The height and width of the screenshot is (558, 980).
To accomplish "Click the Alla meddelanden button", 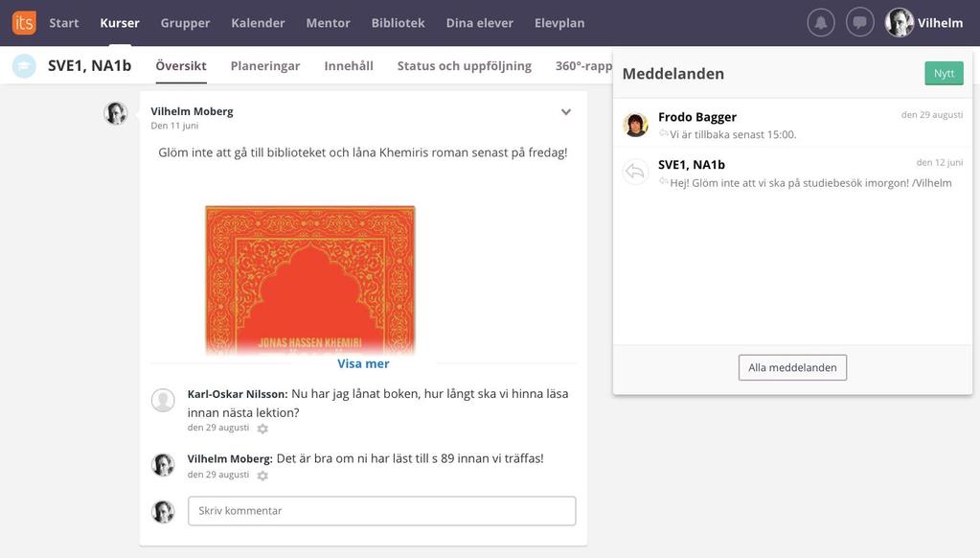I will [792, 368].
